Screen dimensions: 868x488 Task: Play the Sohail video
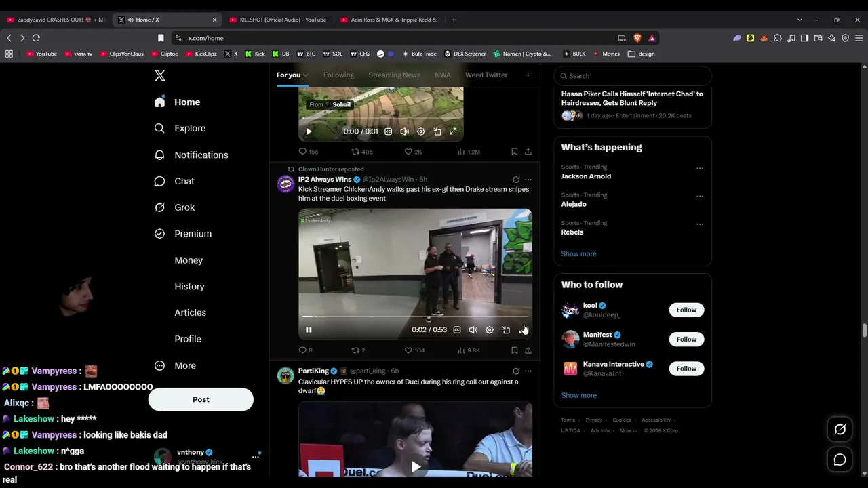(309, 131)
